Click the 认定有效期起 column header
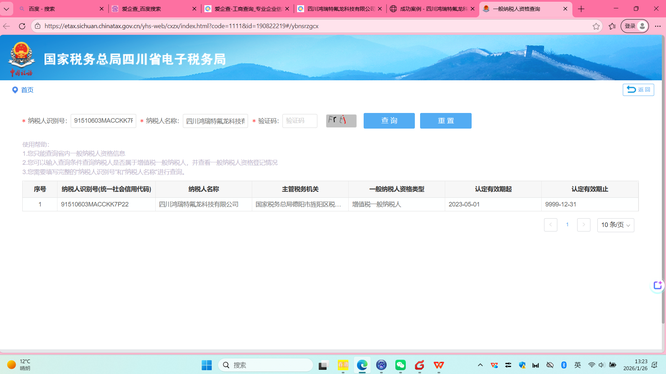 [493, 189]
